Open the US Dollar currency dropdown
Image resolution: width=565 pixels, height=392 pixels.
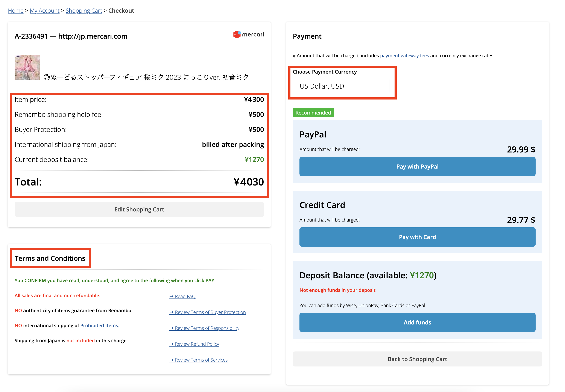(x=341, y=86)
